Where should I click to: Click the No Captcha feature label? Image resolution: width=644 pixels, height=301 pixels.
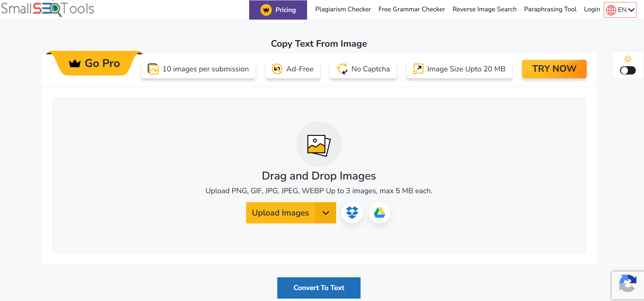click(370, 69)
